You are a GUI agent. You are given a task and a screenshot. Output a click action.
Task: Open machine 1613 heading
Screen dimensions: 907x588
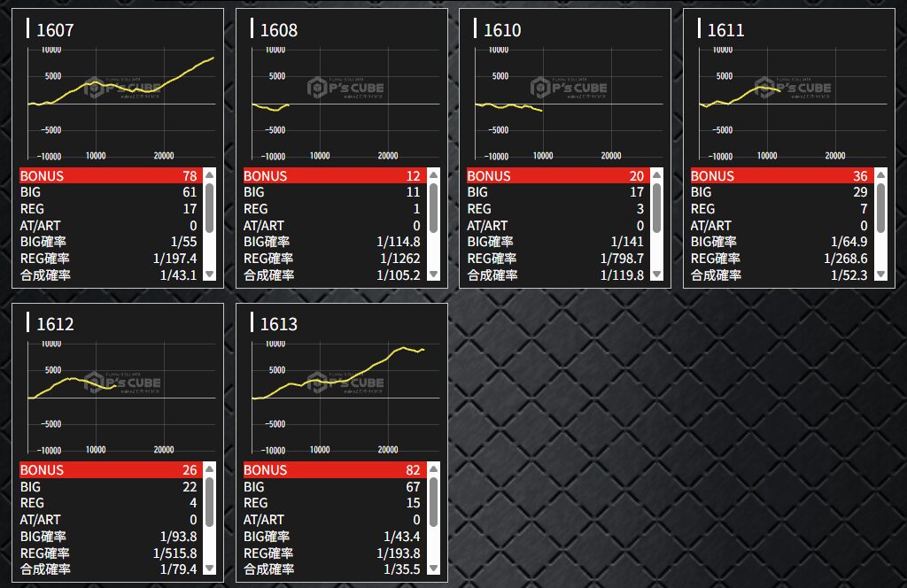tap(278, 324)
